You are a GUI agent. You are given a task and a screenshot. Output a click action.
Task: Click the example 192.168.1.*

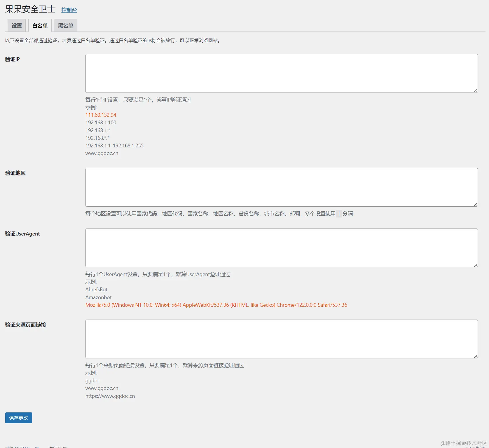pyautogui.click(x=98, y=130)
